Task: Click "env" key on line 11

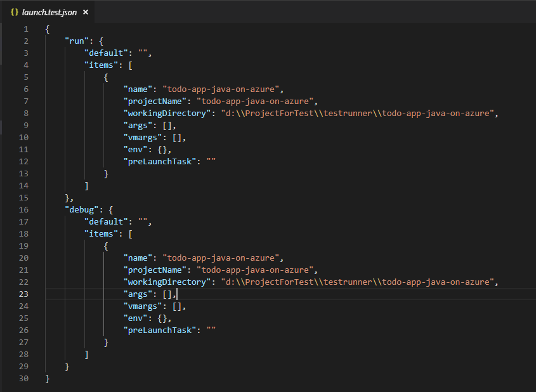Action: pos(135,149)
